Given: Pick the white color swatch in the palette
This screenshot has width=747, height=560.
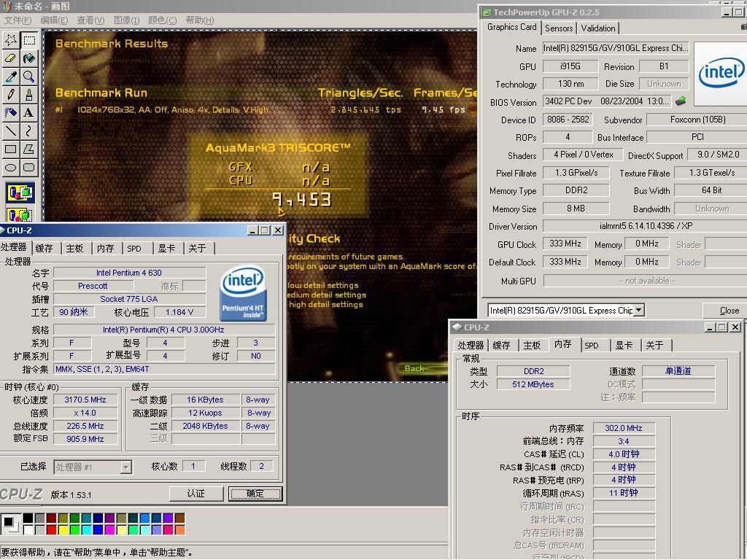Looking at the screenshot, I should (x=28, y=529).
